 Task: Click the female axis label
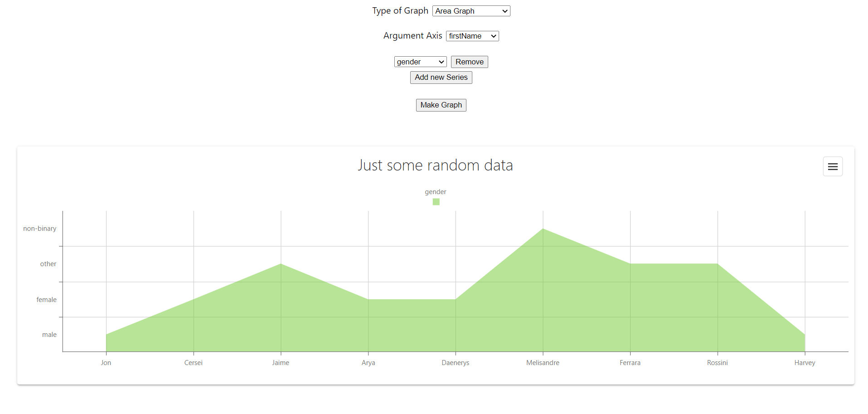click(x=46, y=300)
